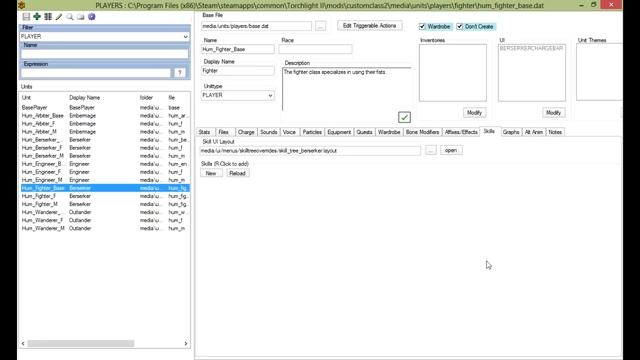Switch to the Files tab
The image size is (640, 360).
coord(224,132)
